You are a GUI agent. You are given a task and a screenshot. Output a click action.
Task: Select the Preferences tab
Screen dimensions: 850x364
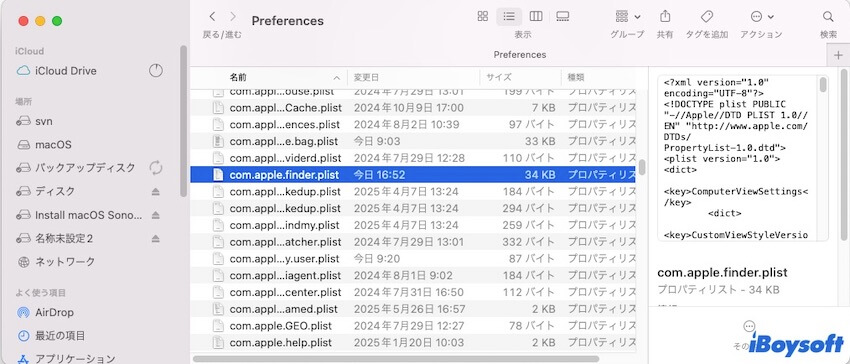tap(519, 55)
